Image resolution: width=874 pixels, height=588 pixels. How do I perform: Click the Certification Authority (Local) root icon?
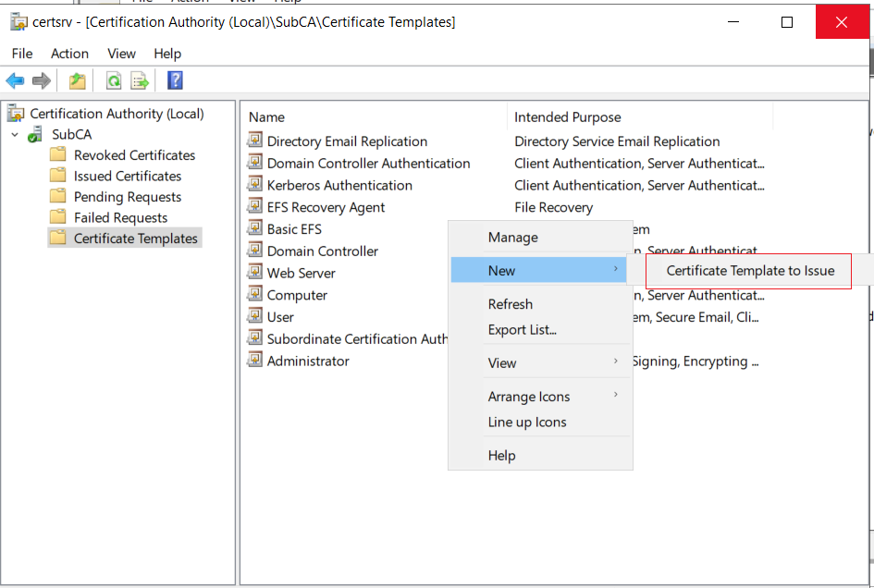(x=16, y=113)
